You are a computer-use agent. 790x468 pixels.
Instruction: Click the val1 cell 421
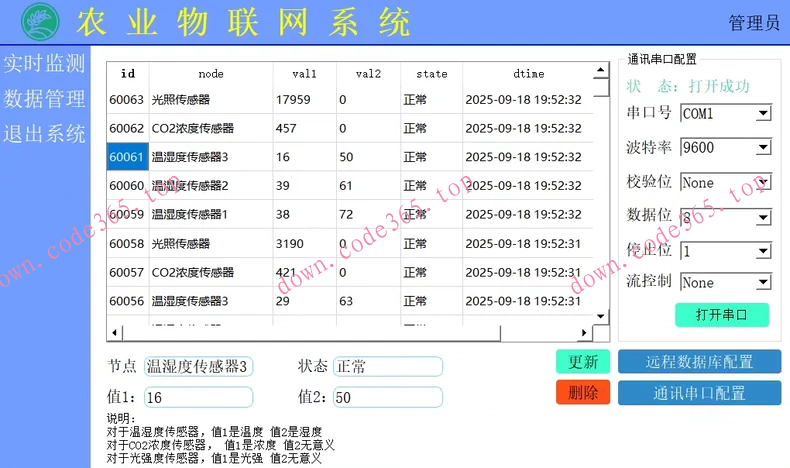click(x=305, y=273)
